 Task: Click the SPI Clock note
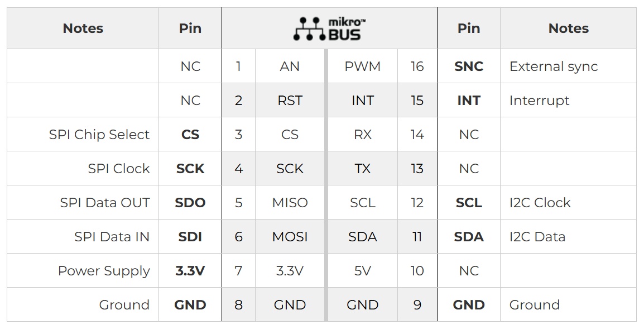pos(119,169)
